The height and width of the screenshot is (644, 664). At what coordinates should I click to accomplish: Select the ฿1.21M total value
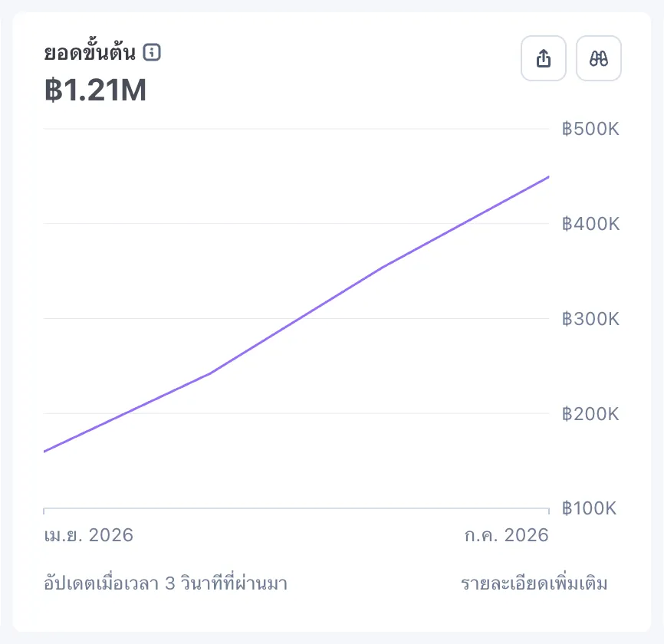pyautogui.click(x=95, y=90)
